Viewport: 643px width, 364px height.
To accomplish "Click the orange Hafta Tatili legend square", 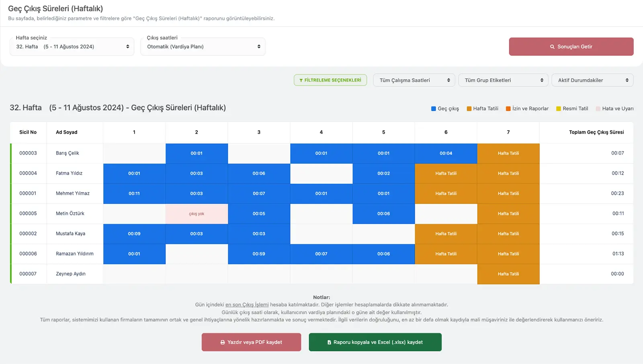I will (469, 108).
